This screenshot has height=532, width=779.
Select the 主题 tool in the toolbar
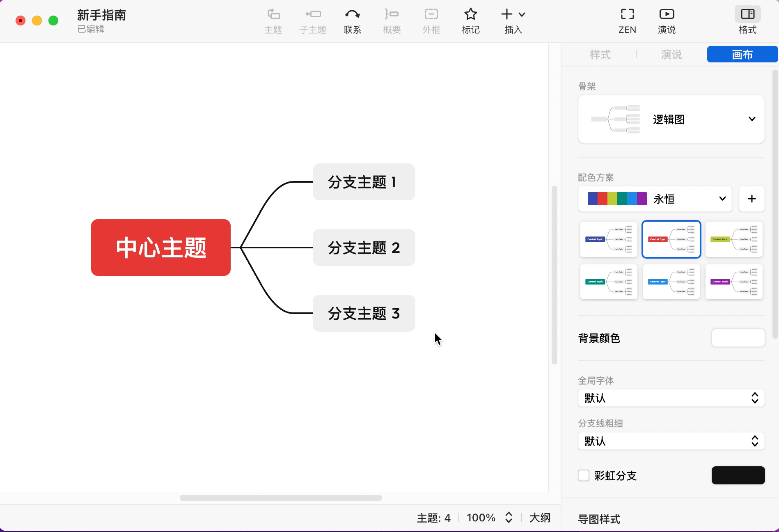point(273,21)
